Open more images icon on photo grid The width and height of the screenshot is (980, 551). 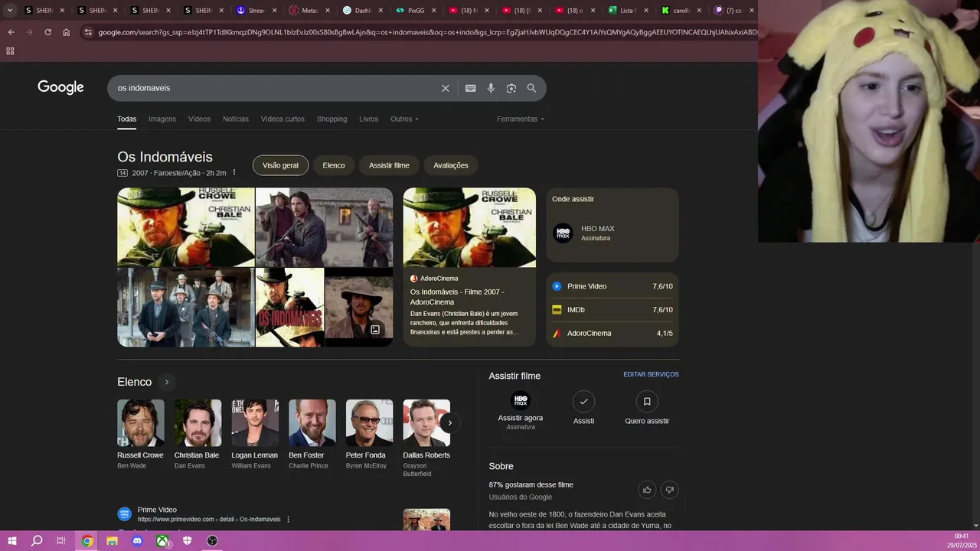375,330
